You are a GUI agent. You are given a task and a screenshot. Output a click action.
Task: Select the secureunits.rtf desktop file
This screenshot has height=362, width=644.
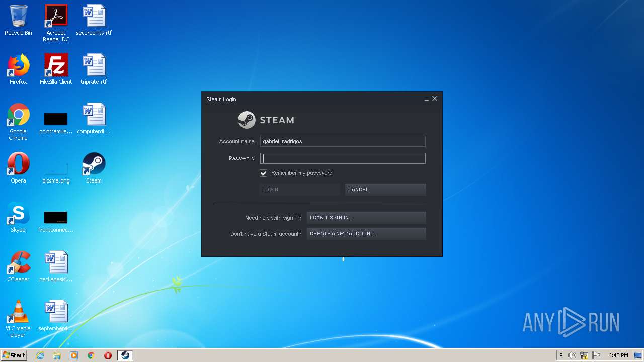tap(94, 20)
